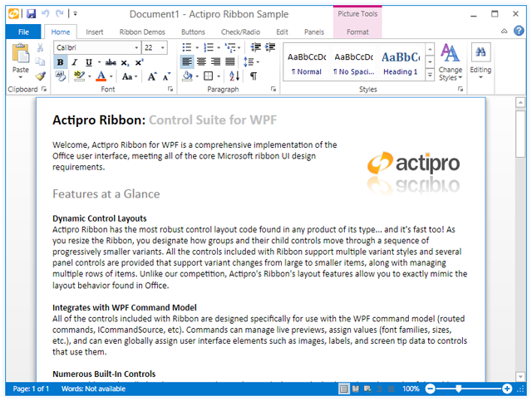532x401 pixels.
Task: Click the zoom in plus button
Action: [x=507, y=389]
